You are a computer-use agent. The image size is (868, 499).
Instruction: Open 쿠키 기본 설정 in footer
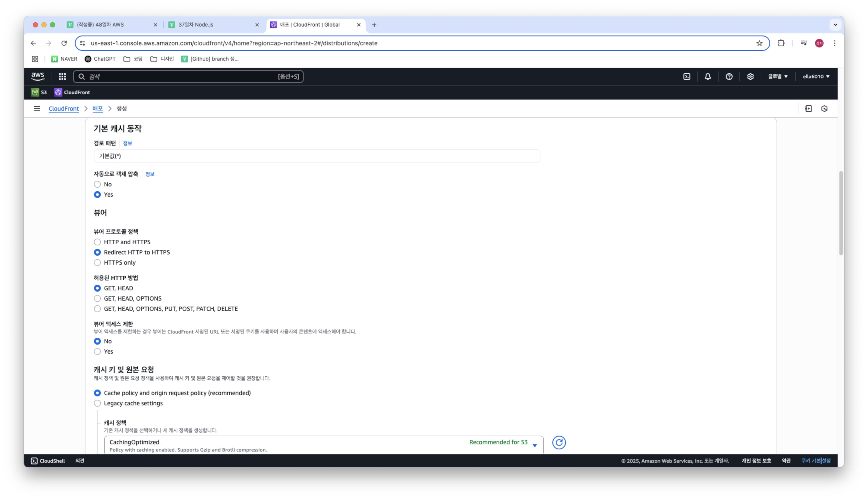tap(816, 461)
